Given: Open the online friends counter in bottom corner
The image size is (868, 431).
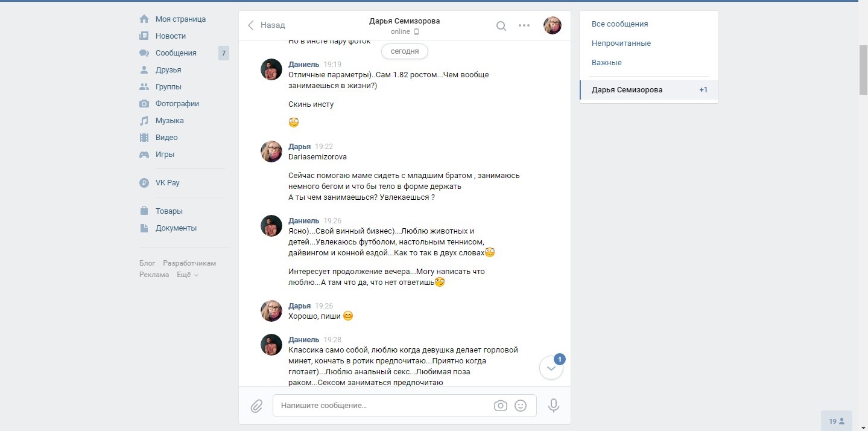Looking at the screenshot, I should click(837, 421).
